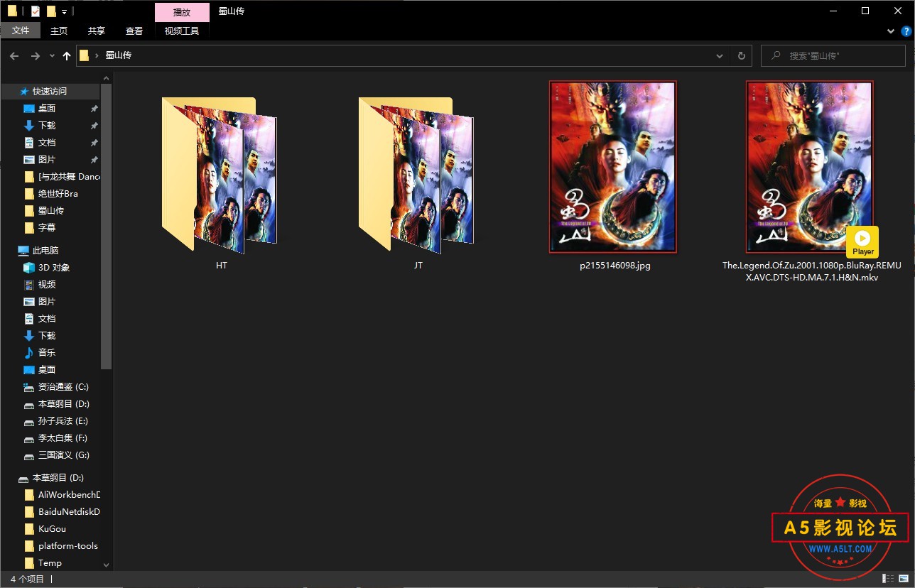This screenshot has width=915, height=588.
Task: Open drive 李太白集 (F:)
Action: [63, 437]
